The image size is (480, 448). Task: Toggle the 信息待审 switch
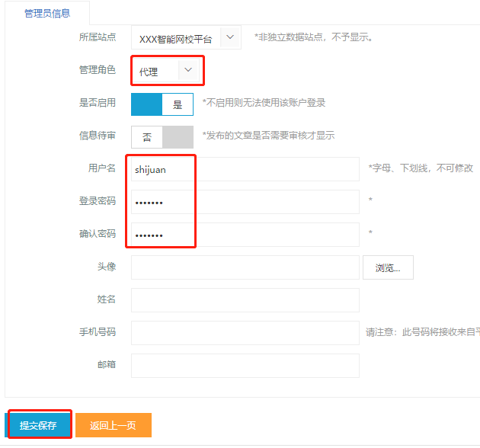click(162, 137)
